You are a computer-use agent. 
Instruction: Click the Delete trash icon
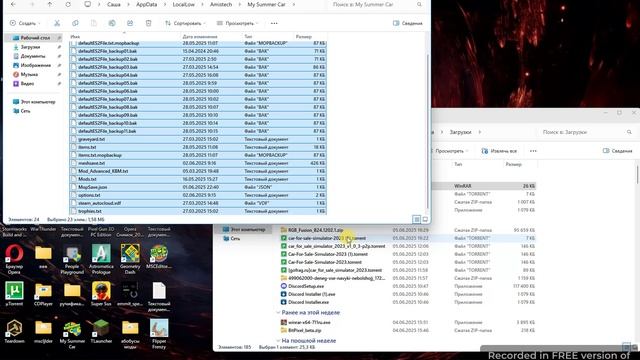coord(149,23)
